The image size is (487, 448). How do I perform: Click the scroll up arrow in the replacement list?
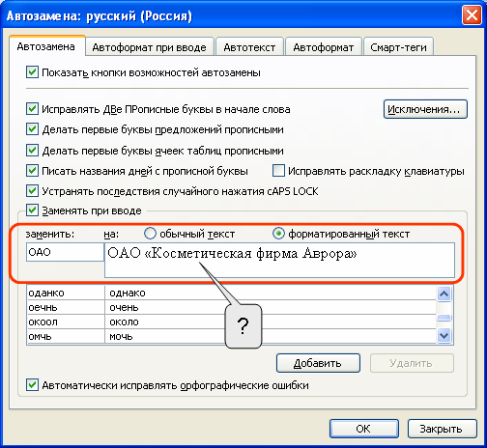point(444,294)
